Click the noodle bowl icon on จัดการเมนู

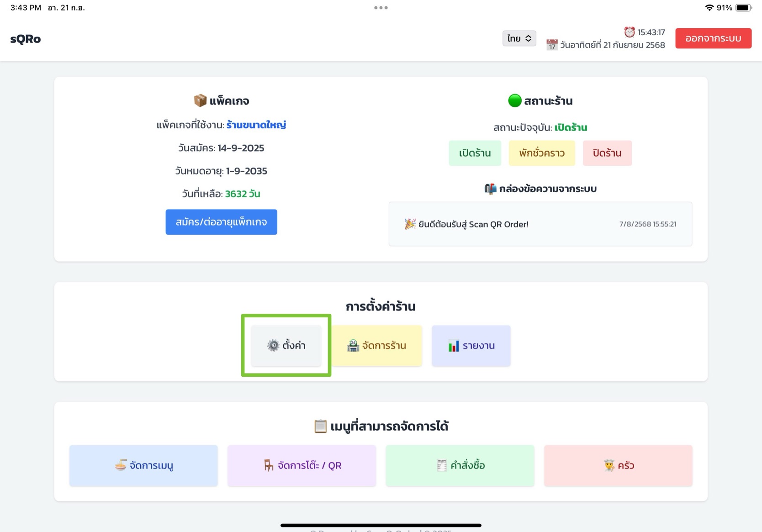tap(121, 465)
